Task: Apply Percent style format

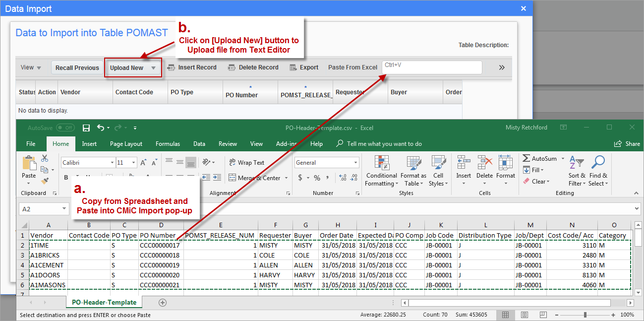Action: click(x=317, y=178)
